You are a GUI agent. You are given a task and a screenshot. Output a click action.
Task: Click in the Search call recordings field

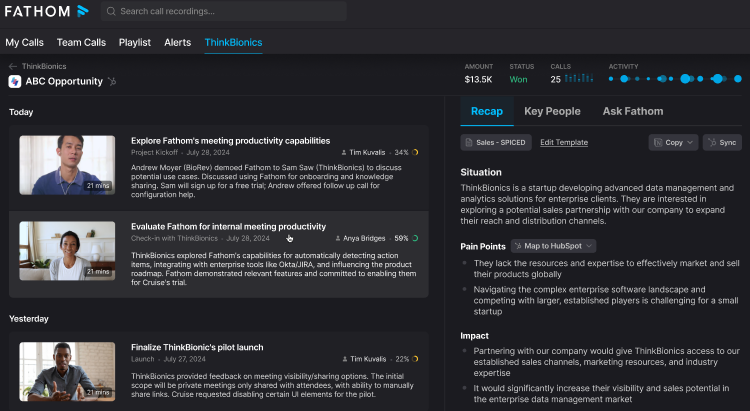(224, 11)
